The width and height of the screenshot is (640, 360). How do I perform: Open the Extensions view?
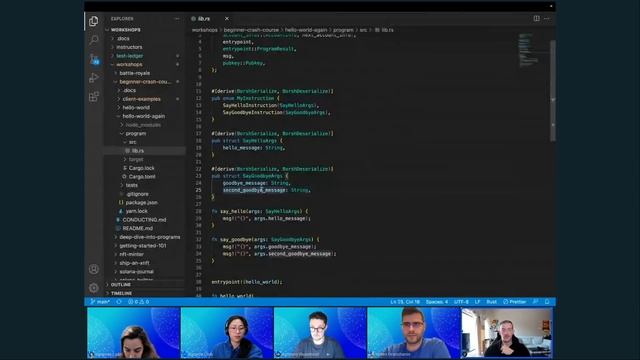pyautogui.click(x=93, y=96)
